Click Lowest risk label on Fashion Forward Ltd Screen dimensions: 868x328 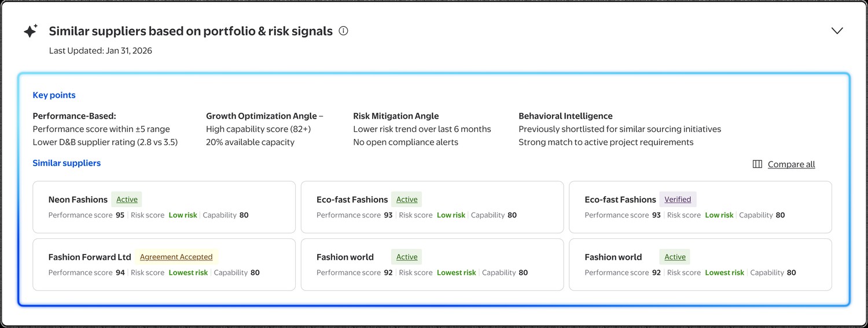coord(188,272)
